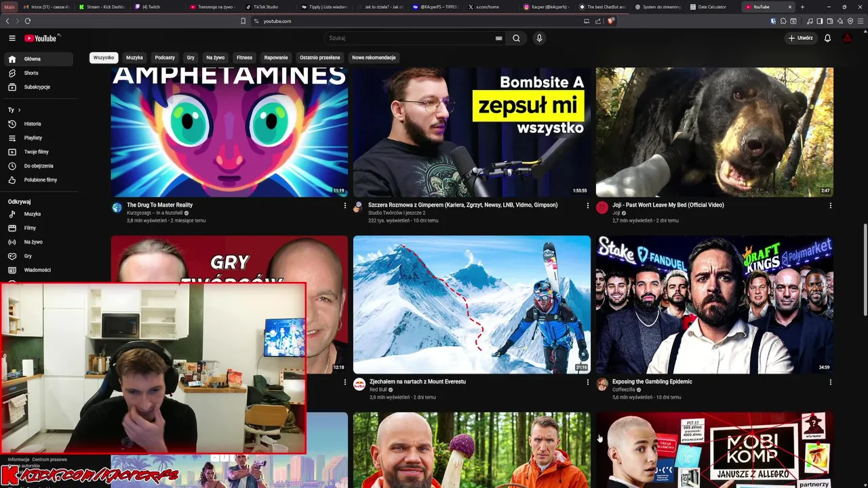The height and width of the screenshot is (488, 868).
Task: Select the Muzyka filter chip
Action: [134, 58]
